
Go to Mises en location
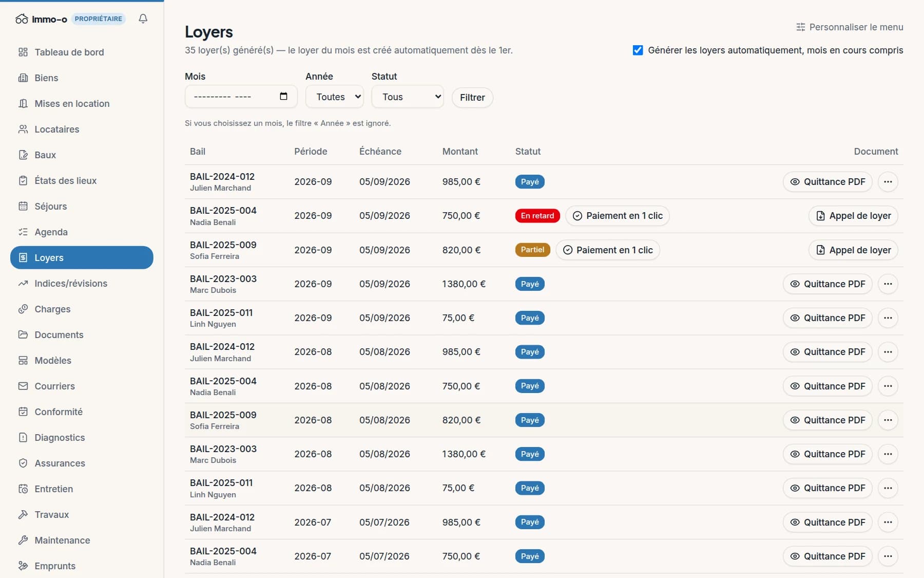coord(82,103)
